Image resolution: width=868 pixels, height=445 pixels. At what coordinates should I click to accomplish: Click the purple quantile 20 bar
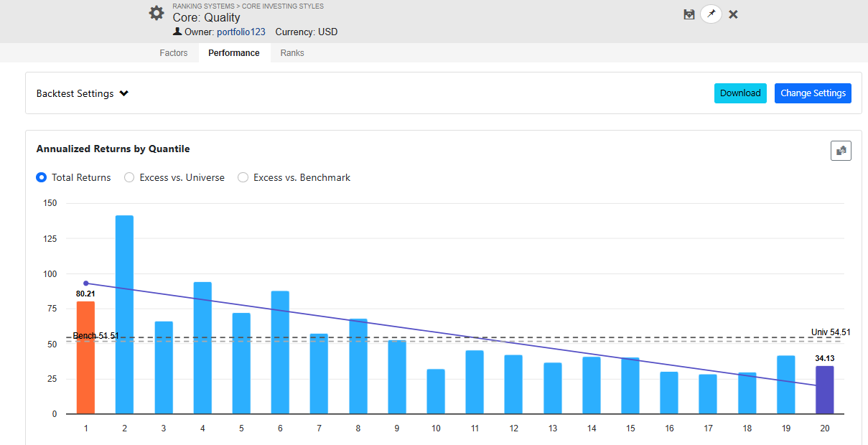(x=825, y=390)
